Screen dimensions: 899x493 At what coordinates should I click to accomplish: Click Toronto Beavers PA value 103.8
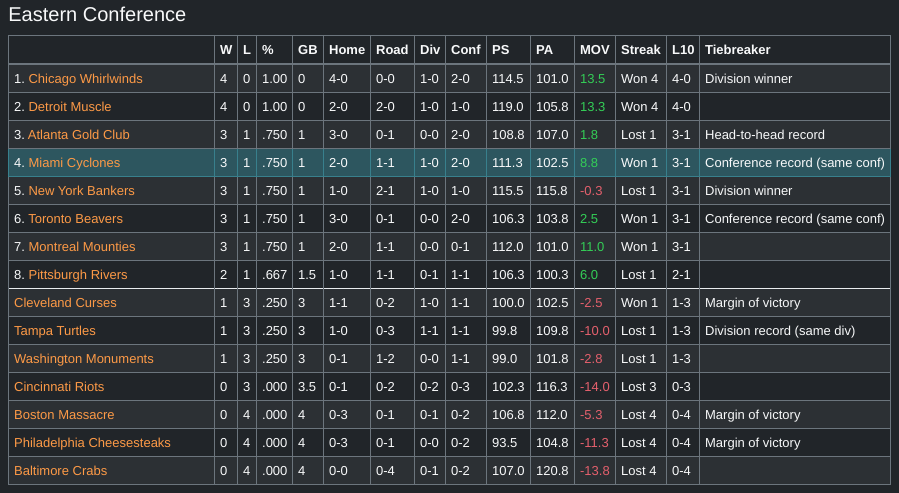coord(552,219)
